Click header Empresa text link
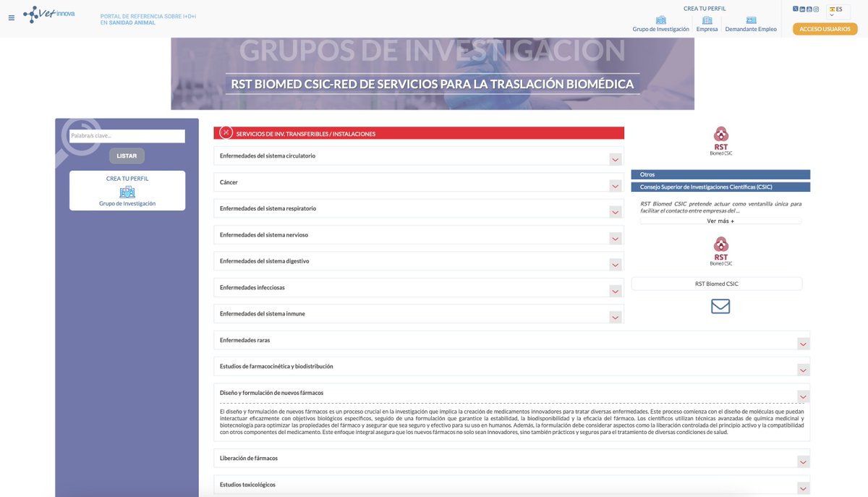Image resolution: width=868 pixels, height=497 pixels. 707,29
